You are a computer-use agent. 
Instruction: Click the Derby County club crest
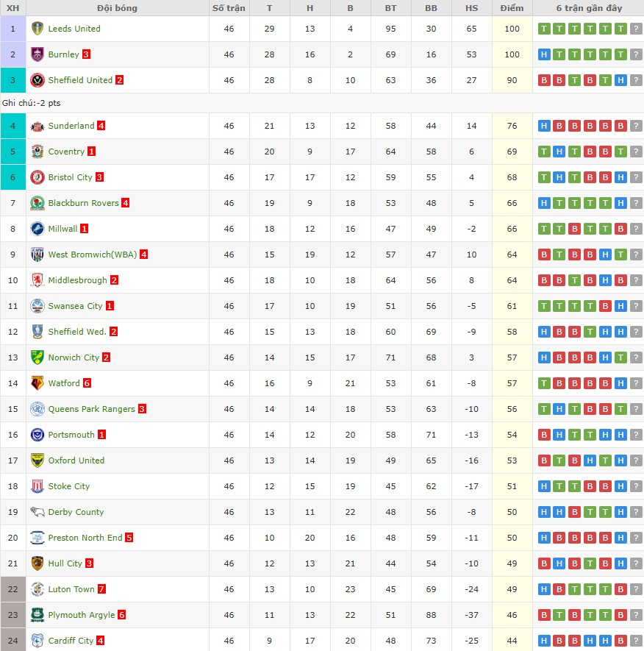point(37,512)
